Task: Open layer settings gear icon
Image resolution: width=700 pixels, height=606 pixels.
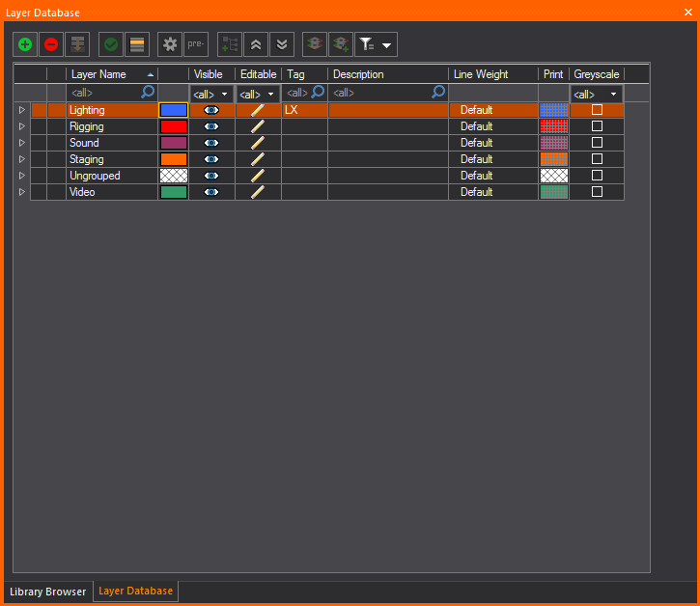Action: pyautogui.click(x=170, y=44)
